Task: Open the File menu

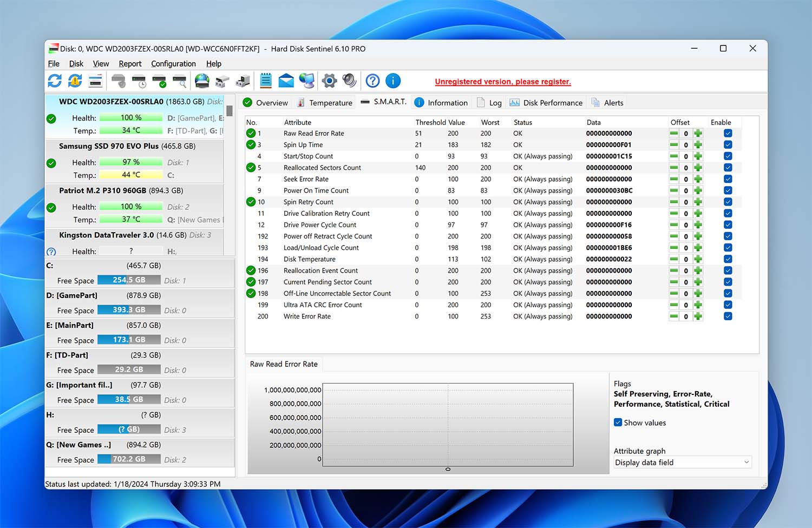Action: coord(54,64)
